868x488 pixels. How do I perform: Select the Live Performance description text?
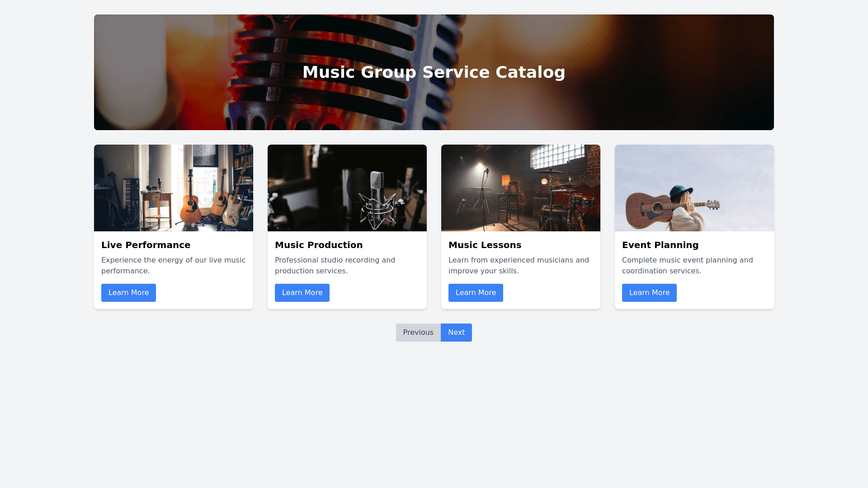point(173,266)
